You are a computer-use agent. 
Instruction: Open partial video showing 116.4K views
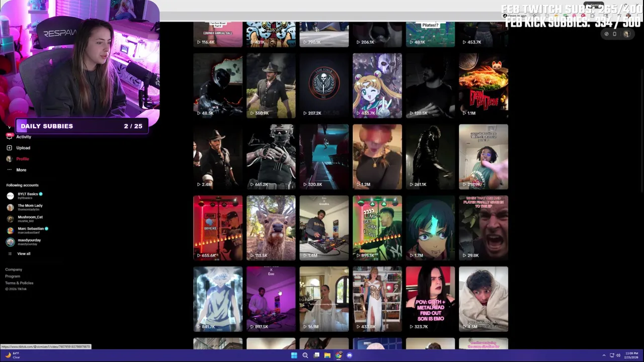(218, 34)
